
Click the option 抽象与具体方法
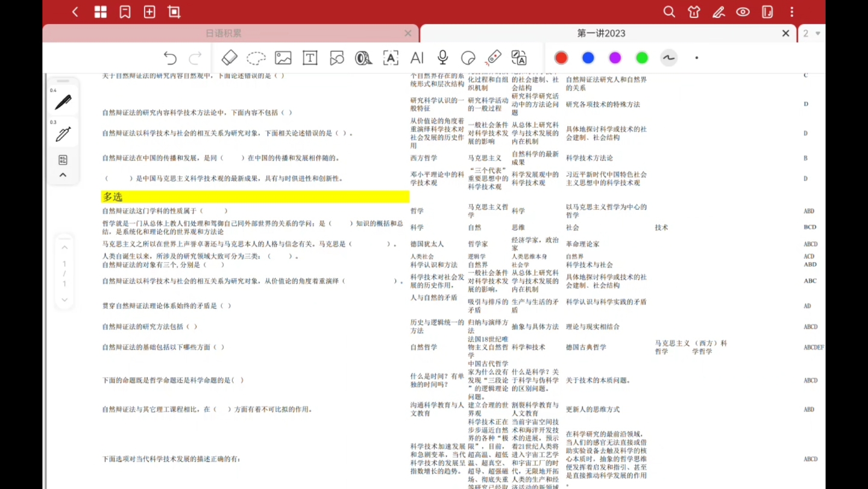point(535,326)
